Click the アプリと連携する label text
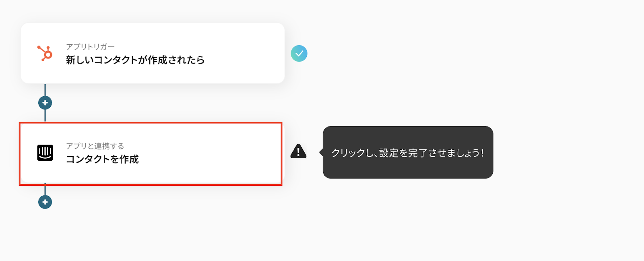644x261 pixels. (95, 146)
